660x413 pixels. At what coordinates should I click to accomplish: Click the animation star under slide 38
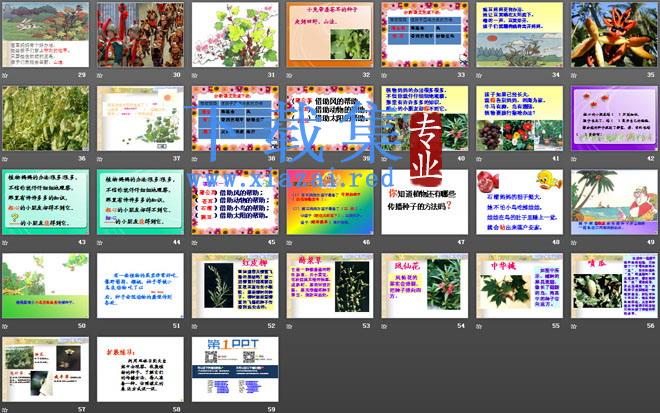(194, 159)
